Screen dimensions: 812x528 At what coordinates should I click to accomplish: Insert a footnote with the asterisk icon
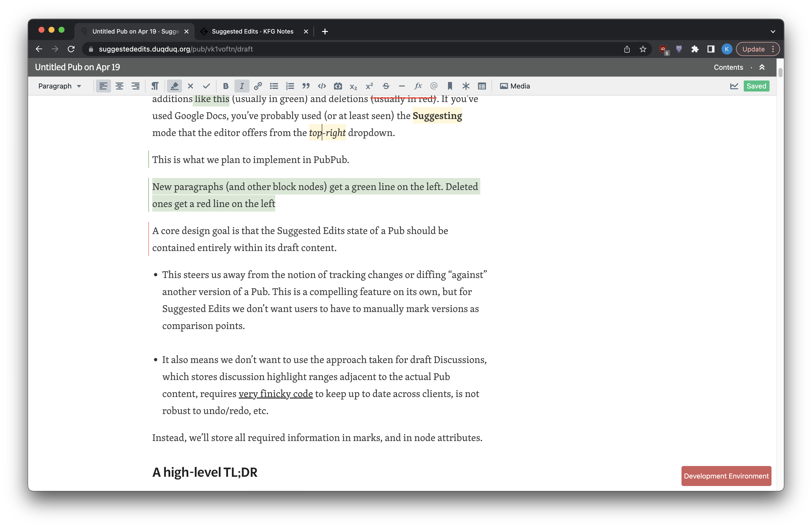pos(466,86)
